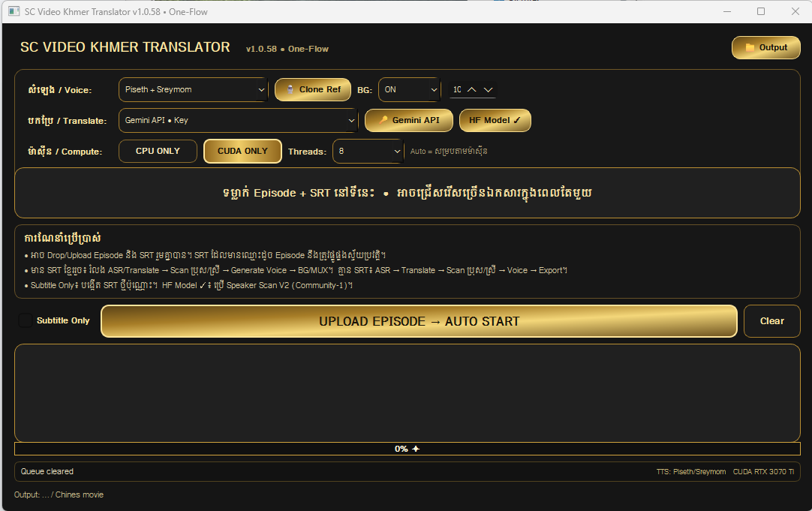812x511 pixels.
Task: Click the 'CUDA RTX 3070 Ti' status text
Action: (x=763, y=472)
